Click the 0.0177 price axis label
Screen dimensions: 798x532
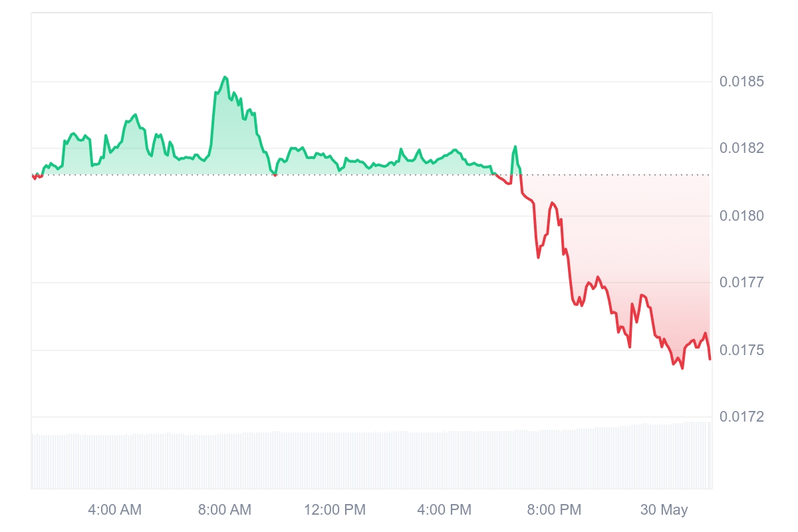coord(741,283)
